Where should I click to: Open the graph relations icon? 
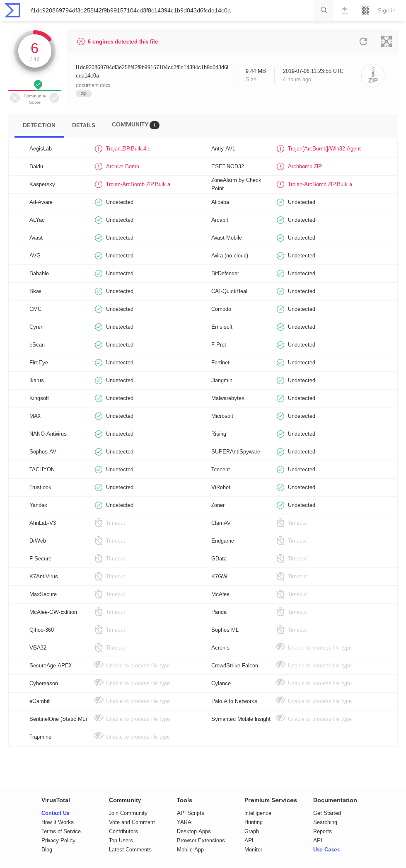coord(387,41)
